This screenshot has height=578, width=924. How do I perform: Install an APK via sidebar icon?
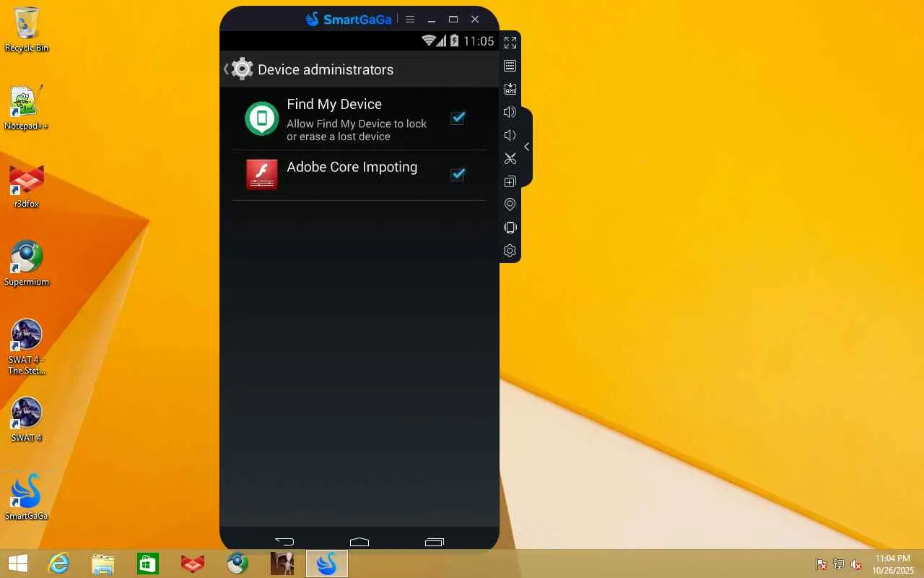[x=510, y=89]
